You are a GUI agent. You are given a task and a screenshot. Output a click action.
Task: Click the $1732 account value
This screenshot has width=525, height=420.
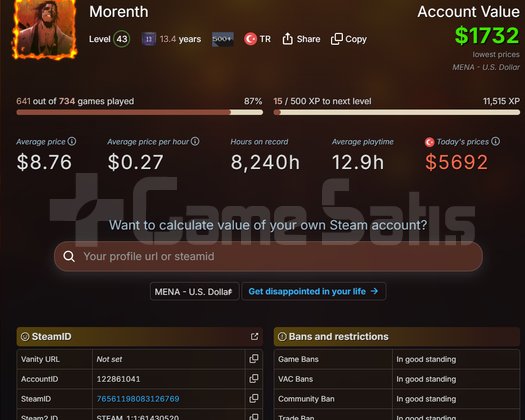[x=487, y=35]
